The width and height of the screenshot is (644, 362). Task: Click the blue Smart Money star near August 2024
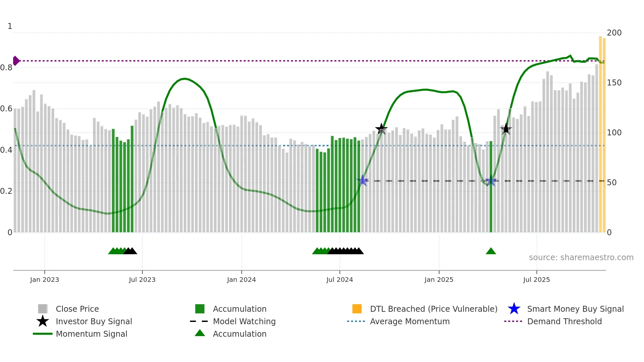362,180
